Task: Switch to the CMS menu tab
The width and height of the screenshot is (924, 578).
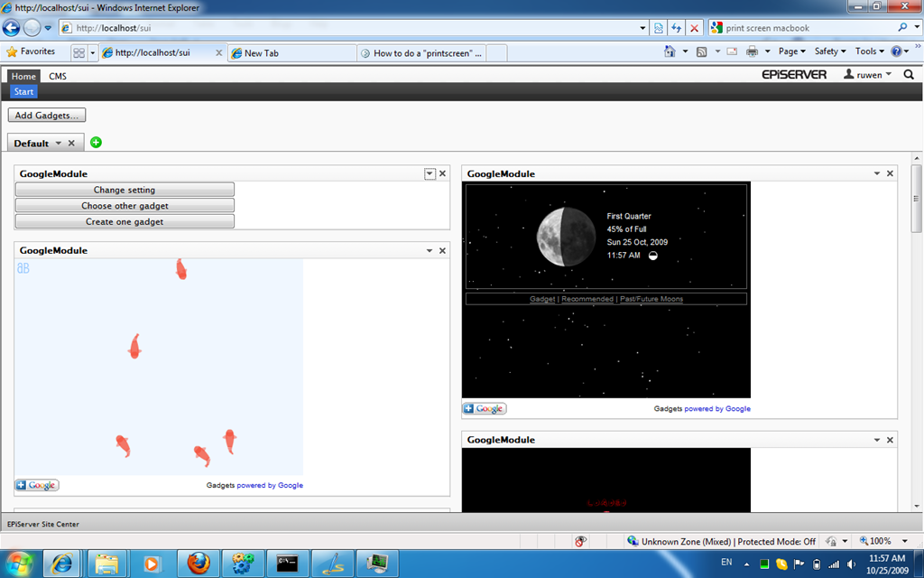Action: pyautogui.click(x=57, y=77)
